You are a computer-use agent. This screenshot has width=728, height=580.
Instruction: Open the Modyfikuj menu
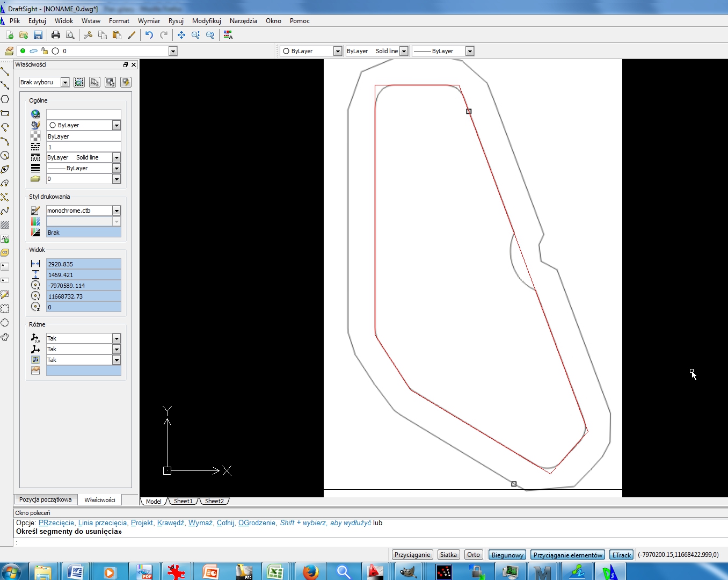(206, 21)
